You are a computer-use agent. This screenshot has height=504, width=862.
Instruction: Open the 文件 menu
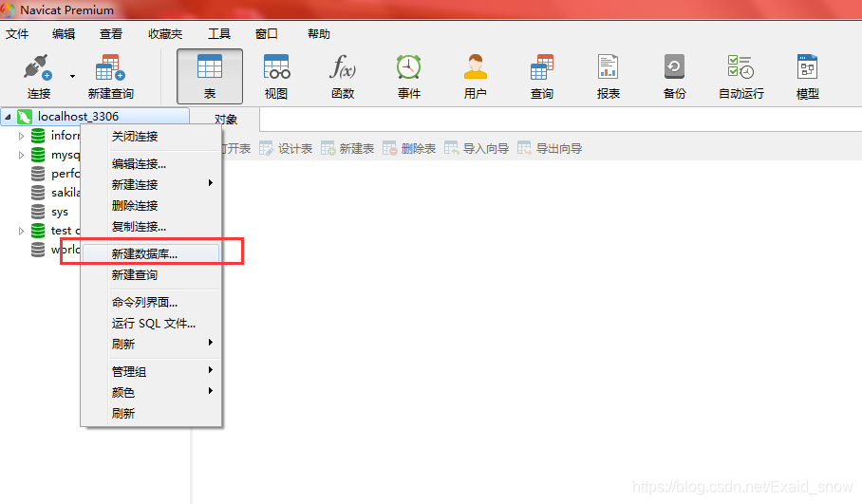point(17,34)
